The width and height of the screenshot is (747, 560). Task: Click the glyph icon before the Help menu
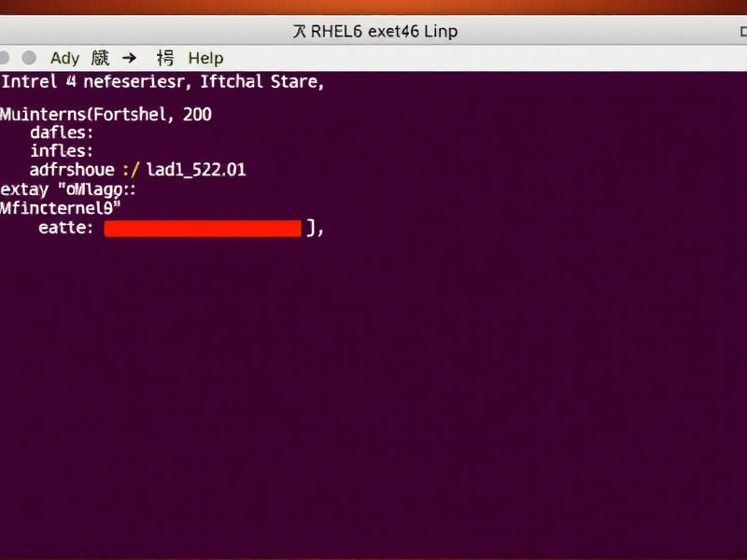coord(164,58)
